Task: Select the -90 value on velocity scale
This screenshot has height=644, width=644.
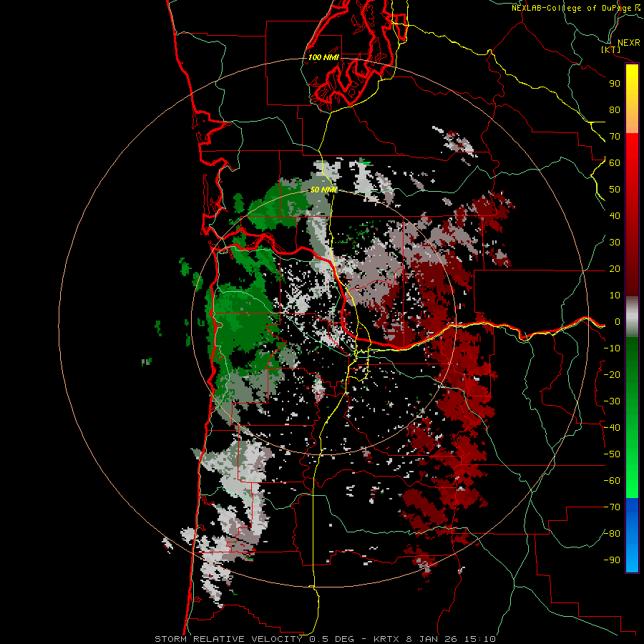Action: (x=612, y=560)
